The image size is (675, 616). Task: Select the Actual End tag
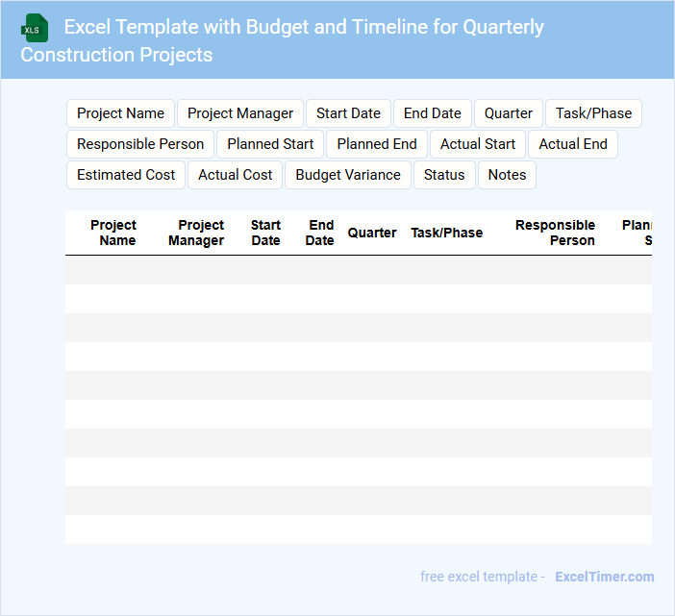[x=572, y=144]
